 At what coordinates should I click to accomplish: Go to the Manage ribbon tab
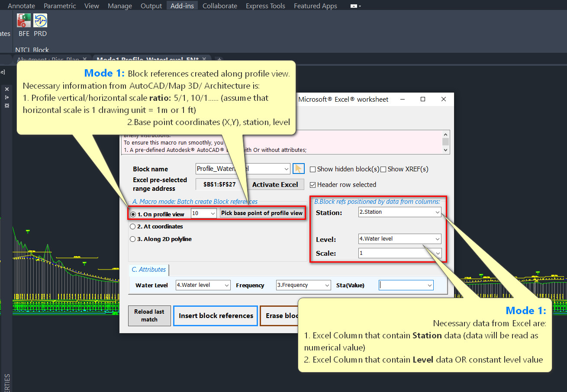pyautogui.click(x=120, y=6)
